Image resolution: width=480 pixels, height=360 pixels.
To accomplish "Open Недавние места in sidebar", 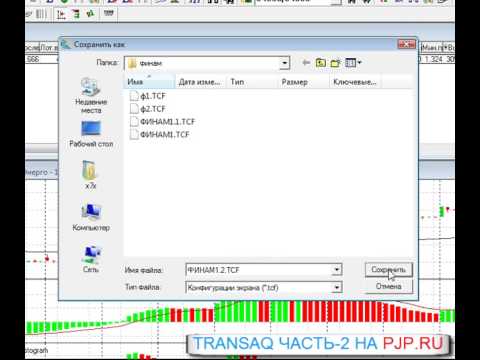I will pyautogui.click(x=91, y=96).
